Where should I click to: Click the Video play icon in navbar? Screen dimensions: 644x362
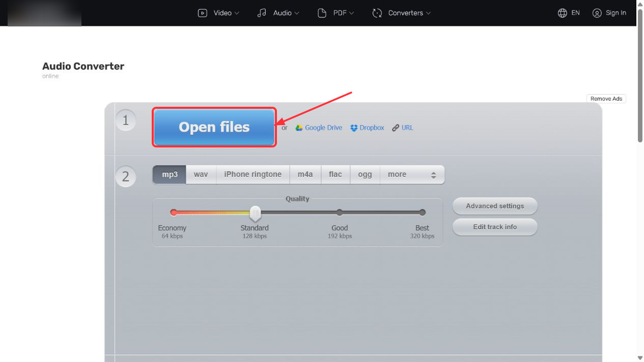pos(203,13)
